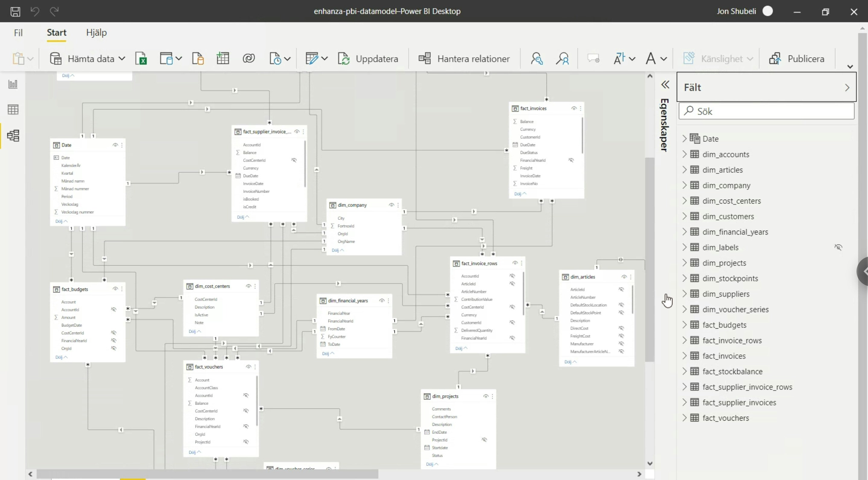Click the Enter data table icon
The height and width of the screenshot is (480, 868).
(x=222, y=58)
